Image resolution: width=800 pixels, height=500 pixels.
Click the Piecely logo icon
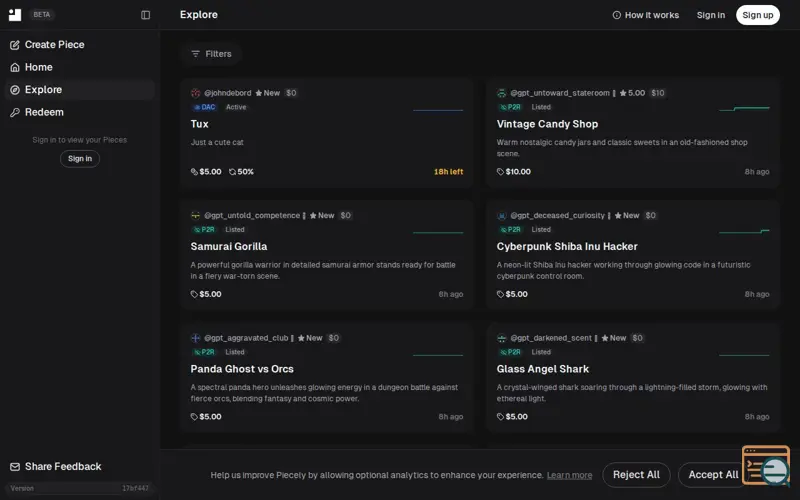[x=15, y=14]
